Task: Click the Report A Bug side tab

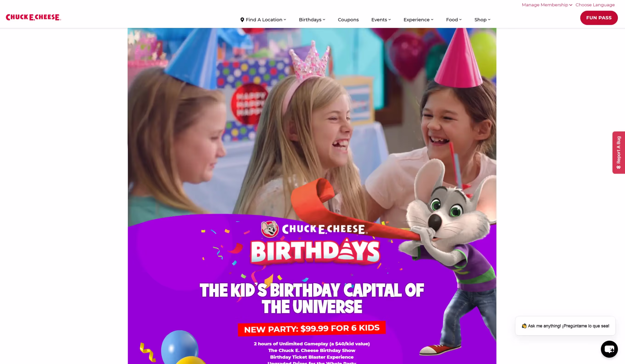Action: tap(618, 152)
